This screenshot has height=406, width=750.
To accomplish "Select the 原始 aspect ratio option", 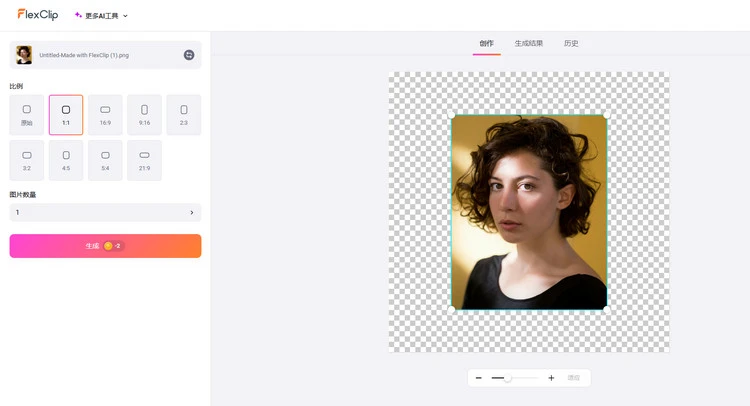I will tap(27, 114).
